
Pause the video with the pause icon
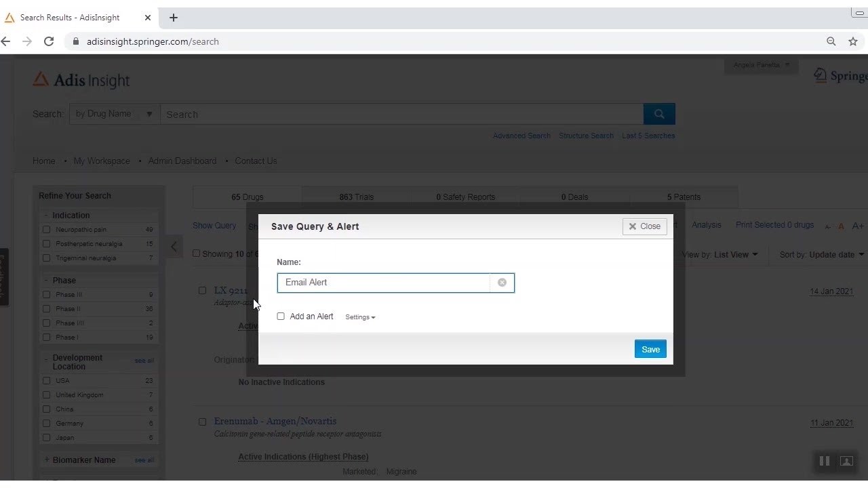(825, 461)
